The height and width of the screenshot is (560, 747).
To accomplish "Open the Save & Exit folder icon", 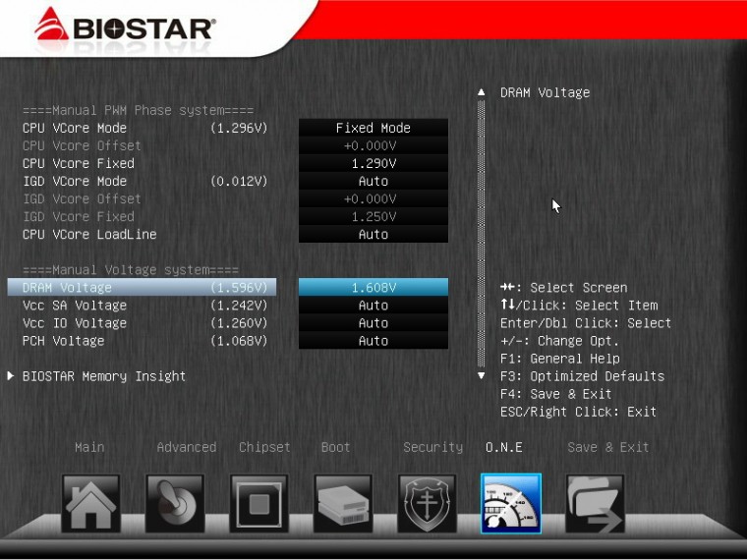I will pyautogui.click(x=595, y=503).
